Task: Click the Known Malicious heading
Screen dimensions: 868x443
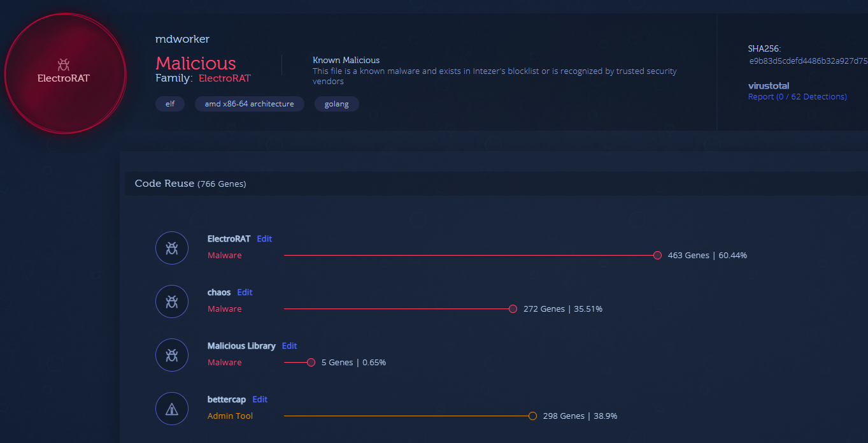Action: (x=346, y=60)
